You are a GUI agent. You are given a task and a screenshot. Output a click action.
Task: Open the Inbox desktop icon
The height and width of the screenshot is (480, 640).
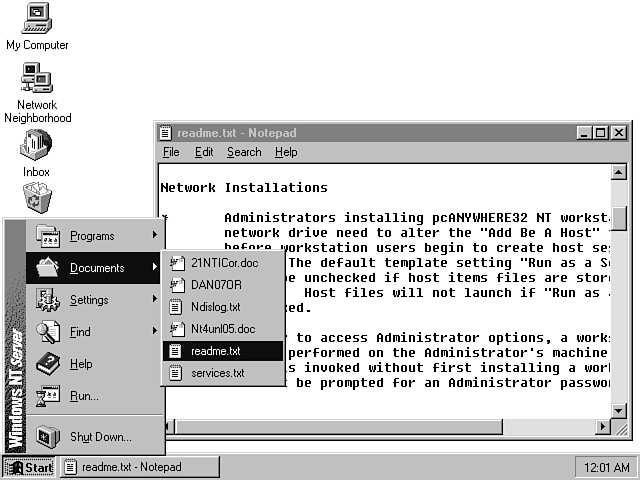point(36,146)
